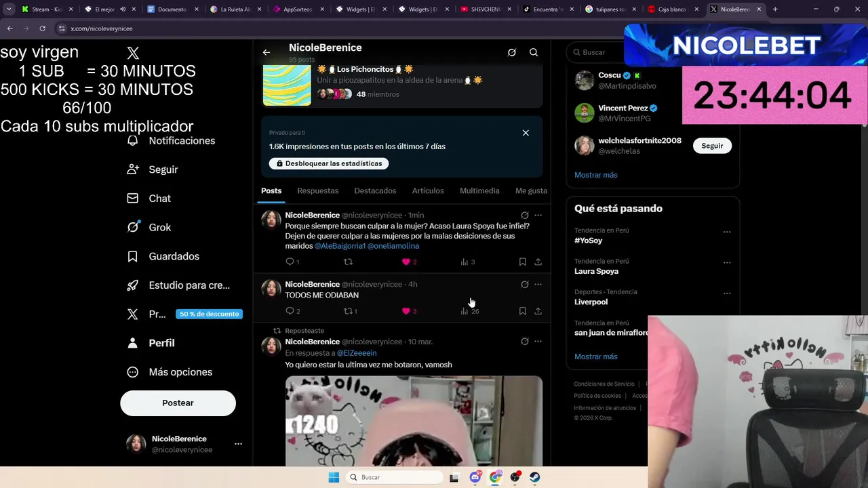Reply to the Laura Spoya post
This screenshot has width=868, height=488.
[292, 262]
